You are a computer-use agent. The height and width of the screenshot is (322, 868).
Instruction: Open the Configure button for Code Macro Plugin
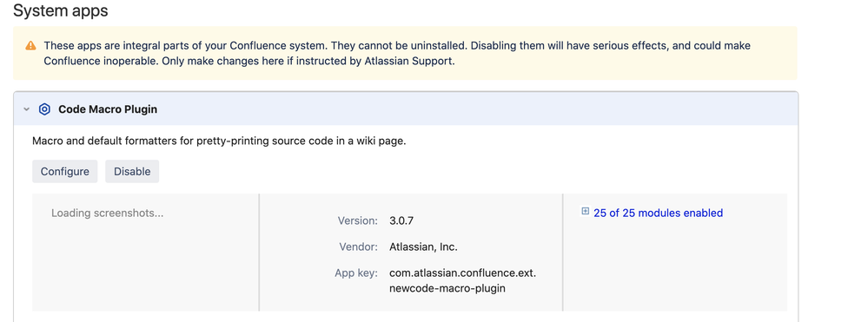coord(65,172)
